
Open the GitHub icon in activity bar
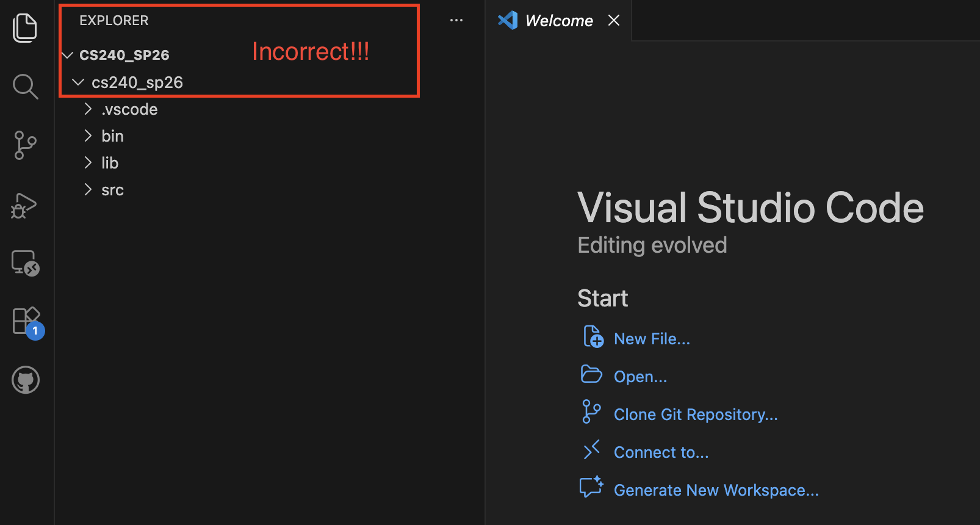click(x=26, y=380)
